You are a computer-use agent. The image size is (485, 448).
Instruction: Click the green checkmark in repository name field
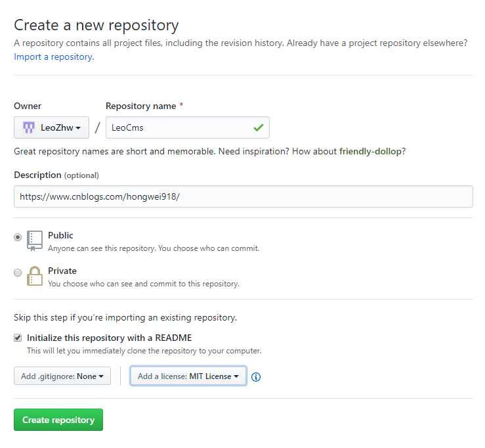coord(259,127)
